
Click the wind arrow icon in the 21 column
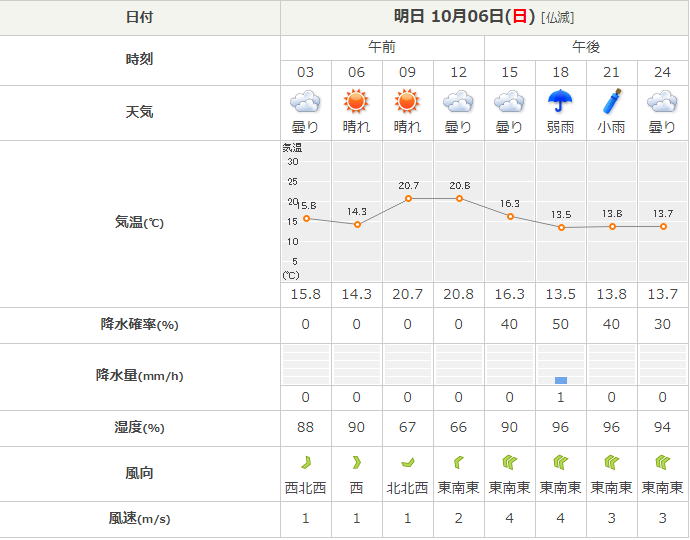pyautogui.click(x=612, y=462)
